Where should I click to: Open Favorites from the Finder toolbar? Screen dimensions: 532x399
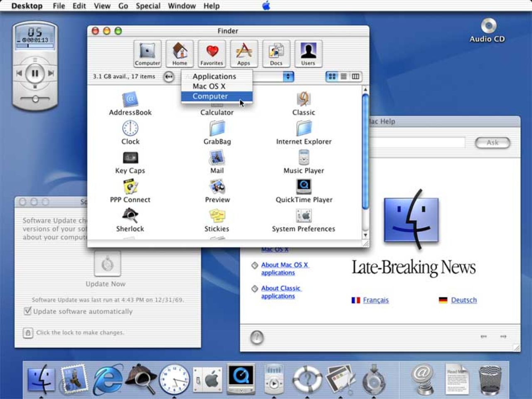(212, 53)
